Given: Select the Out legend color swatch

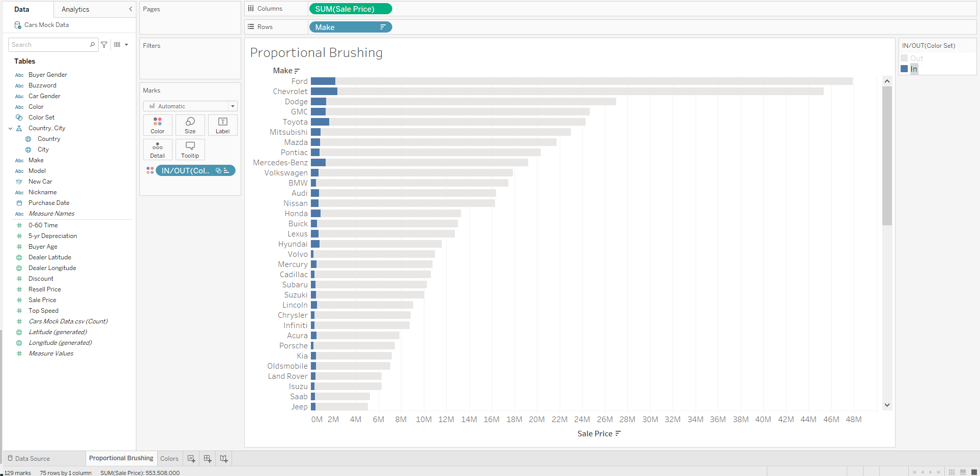Looking at the screenshot, I should coord(904,58).
